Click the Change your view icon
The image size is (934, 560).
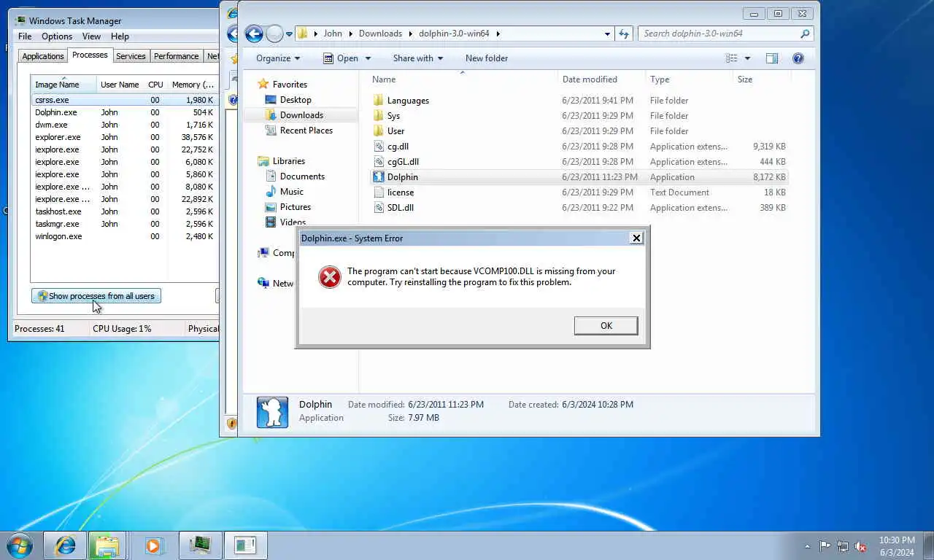click(732, 58)
